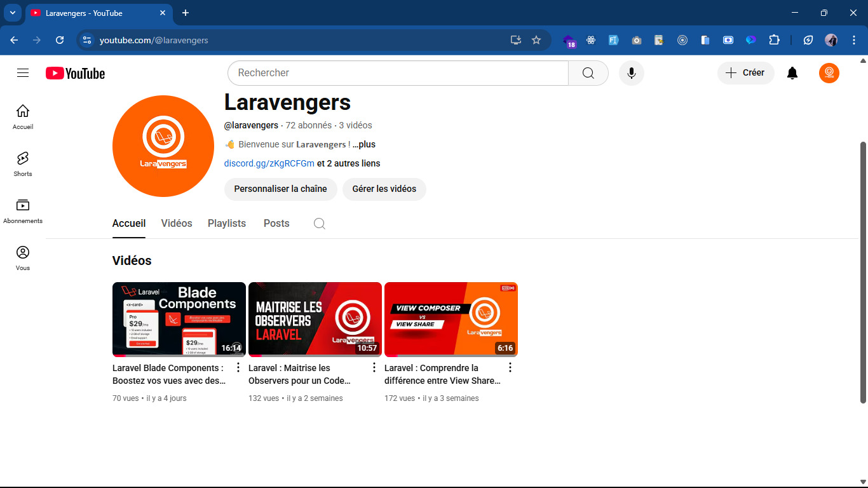Click the camera screenshot extension icon
The height and width of the screenshot is (488, 868).
click(637, 40)
